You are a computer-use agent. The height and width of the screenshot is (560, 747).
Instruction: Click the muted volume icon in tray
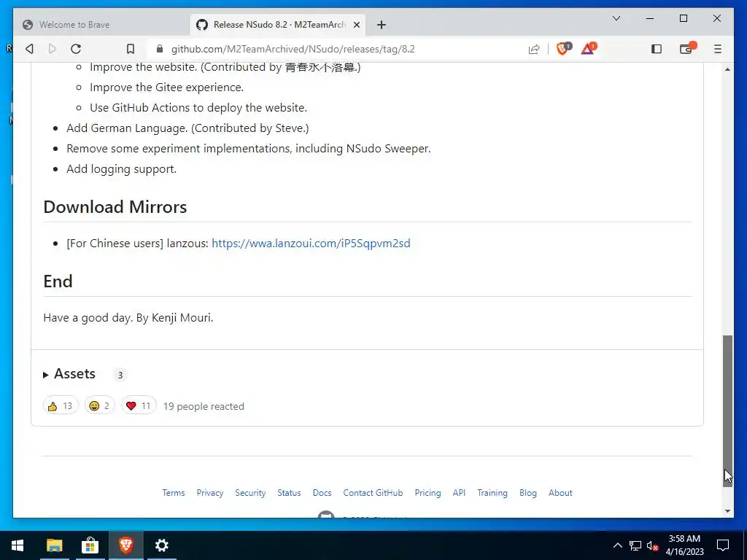[x=652, y=545]
